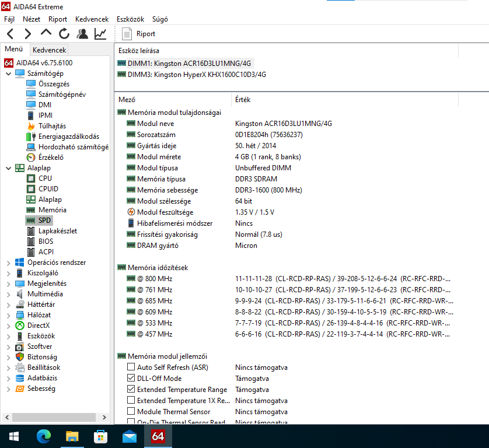Click the sidebar horizontal scrollbar right arrow

pyautogui.click(x=104, y=417)
